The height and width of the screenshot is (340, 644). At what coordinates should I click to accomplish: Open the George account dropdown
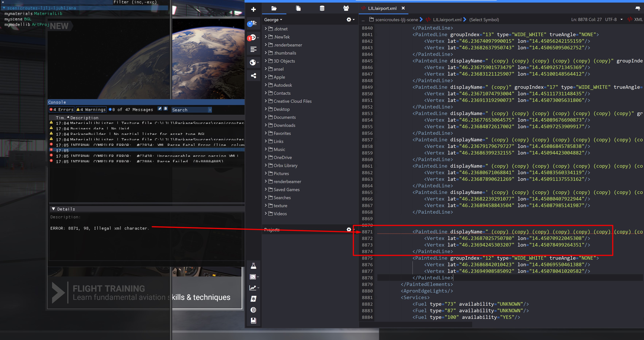pos(273,20)
